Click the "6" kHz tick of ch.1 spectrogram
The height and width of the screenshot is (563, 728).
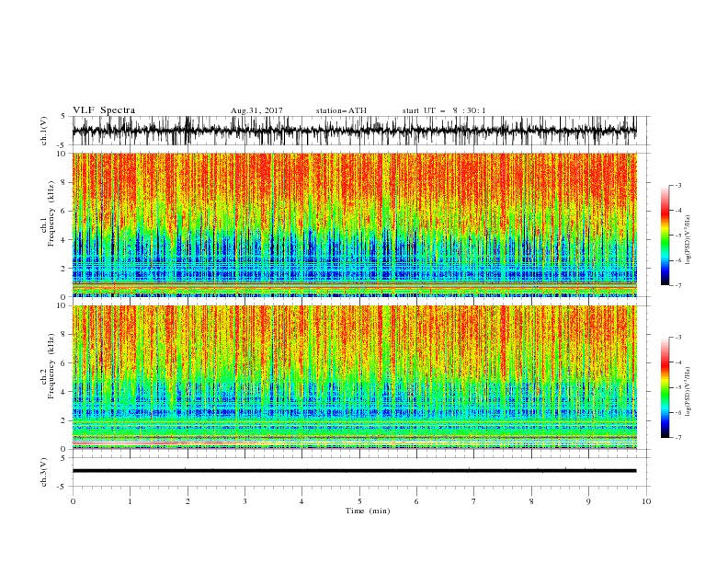pos(64,211)
